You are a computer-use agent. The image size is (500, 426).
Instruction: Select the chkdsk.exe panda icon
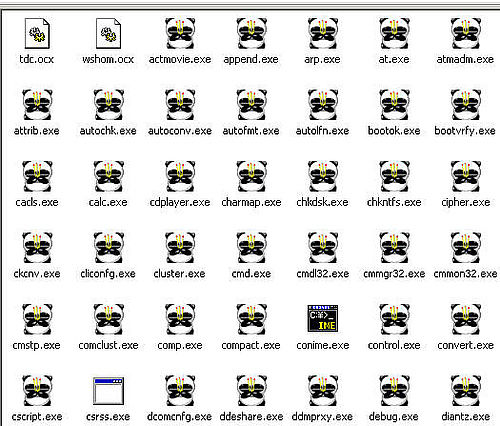point(323,176)
